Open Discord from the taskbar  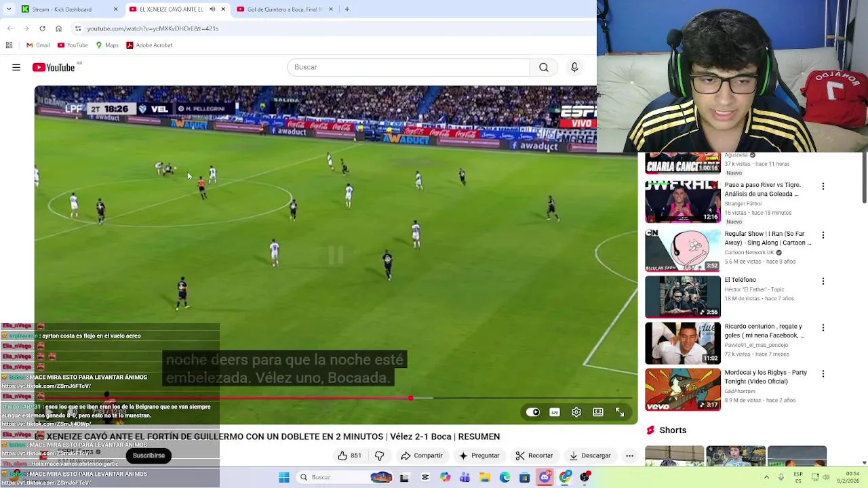click(x=545, y=477)
